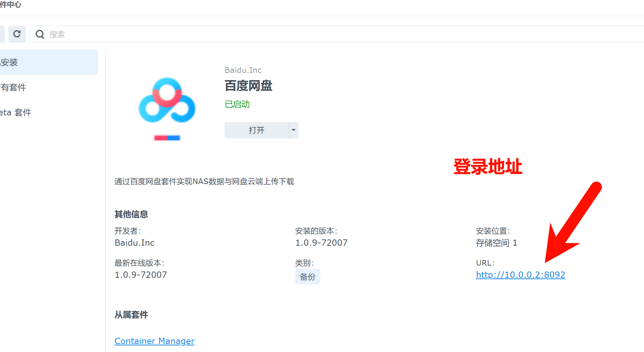644x352 pixels.
Task: Click the 从属套件 section heading
Action: pyautogui.click(x=131, y=315)
